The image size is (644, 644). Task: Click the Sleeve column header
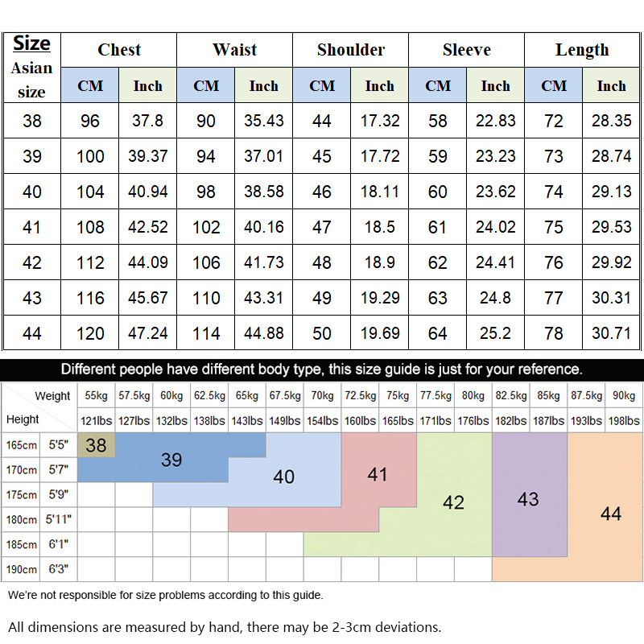pyautogui.click(x=466, y=50)
